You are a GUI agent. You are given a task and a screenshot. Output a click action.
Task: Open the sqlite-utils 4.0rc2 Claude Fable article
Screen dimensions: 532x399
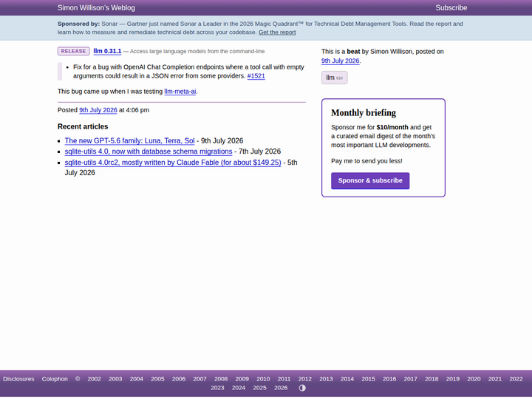[x=173, y=163]
